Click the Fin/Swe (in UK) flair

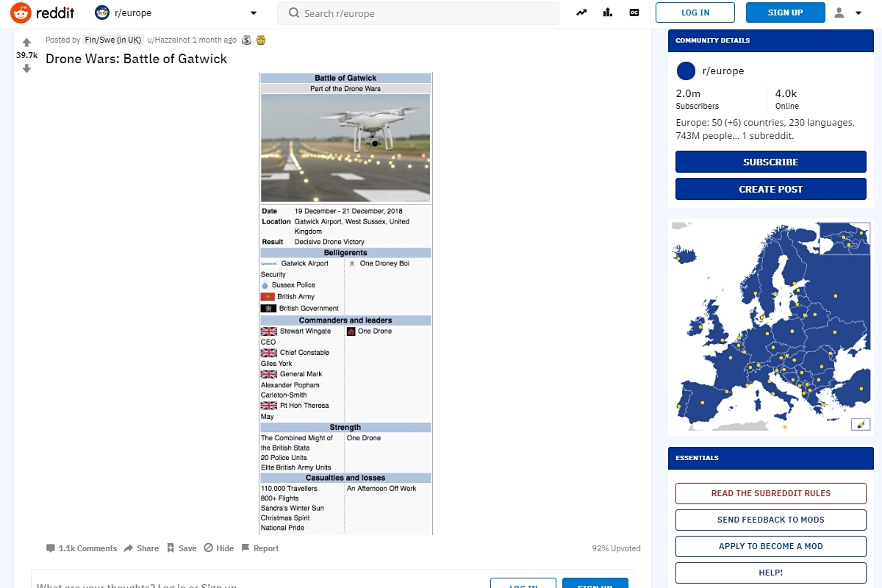point(113,40)
